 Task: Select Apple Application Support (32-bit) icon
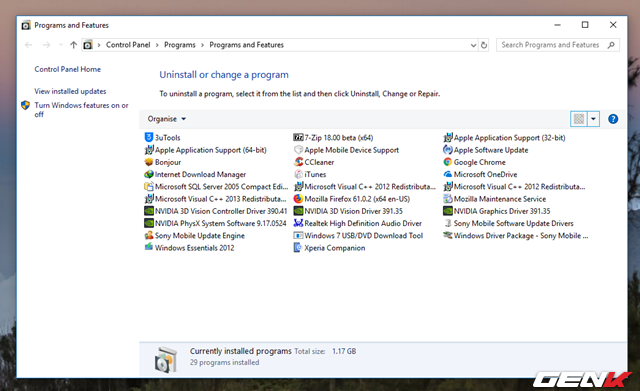[448, 138]
